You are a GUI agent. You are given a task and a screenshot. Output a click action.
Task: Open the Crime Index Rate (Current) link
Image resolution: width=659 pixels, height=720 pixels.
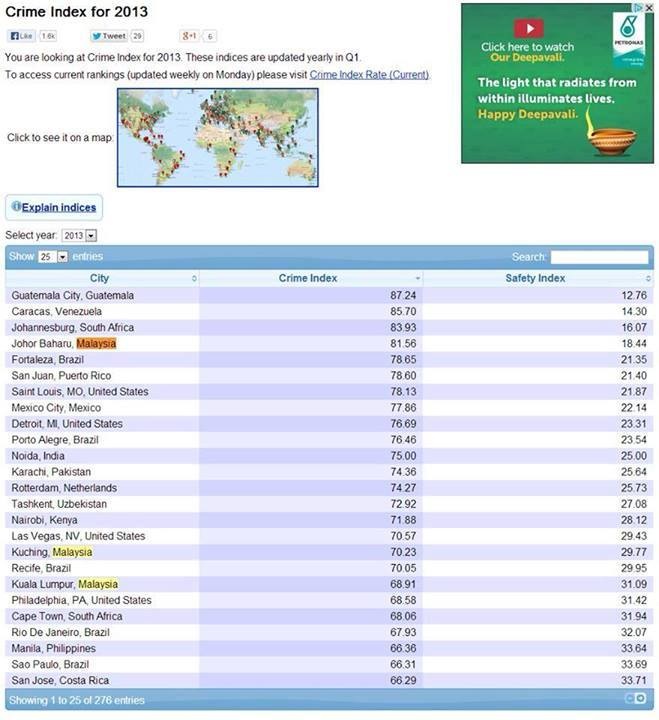(x=368, y=75)
